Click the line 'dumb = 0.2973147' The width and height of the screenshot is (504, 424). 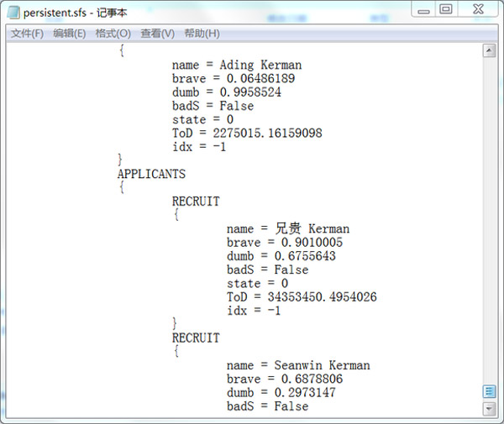(281, 393)
